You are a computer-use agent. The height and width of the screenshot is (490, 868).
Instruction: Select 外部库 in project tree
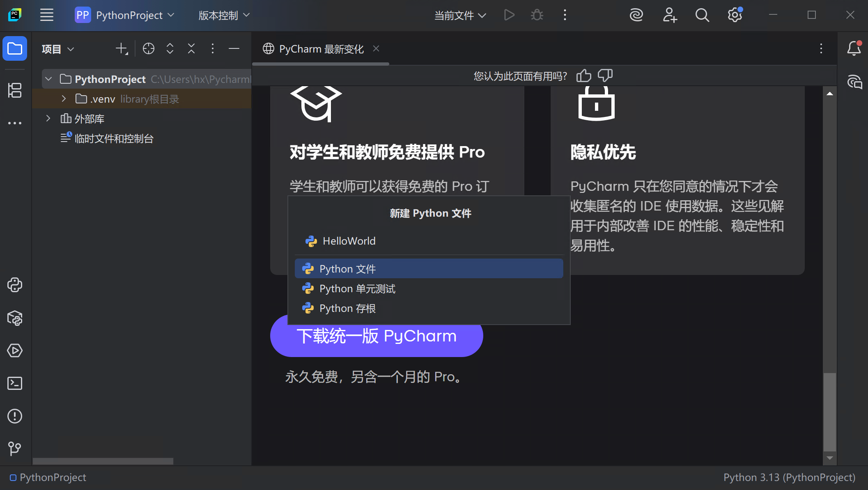click(83, 119)
